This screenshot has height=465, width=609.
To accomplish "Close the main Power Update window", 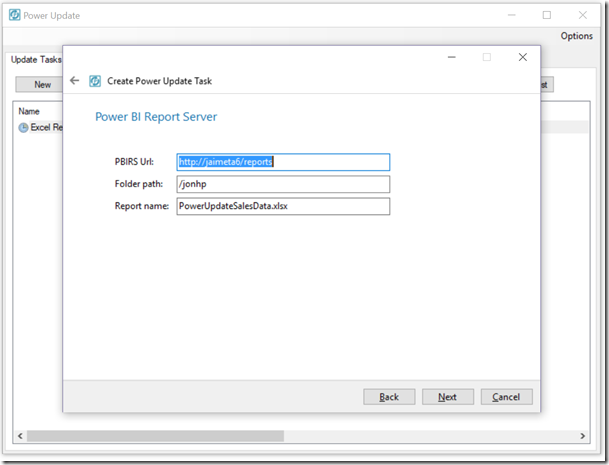I will [x=583, y=15].
